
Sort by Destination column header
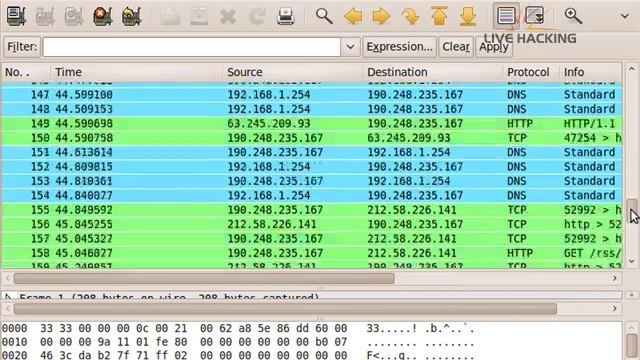point(432,72)
